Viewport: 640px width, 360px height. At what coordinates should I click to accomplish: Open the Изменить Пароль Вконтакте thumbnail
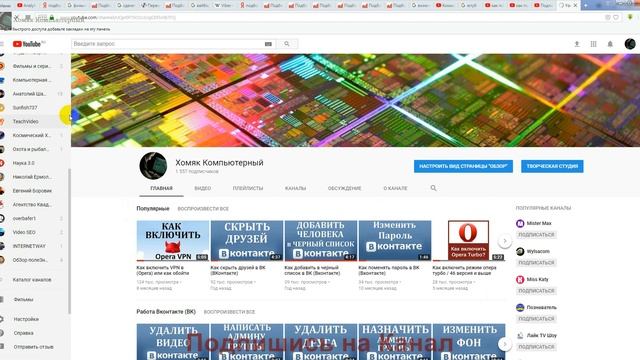tap(395, 241)
